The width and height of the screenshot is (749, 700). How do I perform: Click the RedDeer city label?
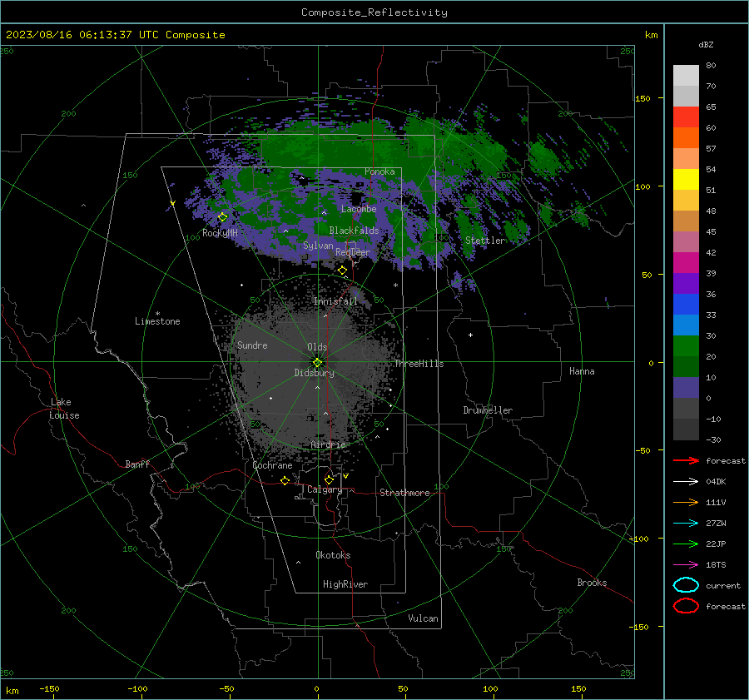coord(353,252)
